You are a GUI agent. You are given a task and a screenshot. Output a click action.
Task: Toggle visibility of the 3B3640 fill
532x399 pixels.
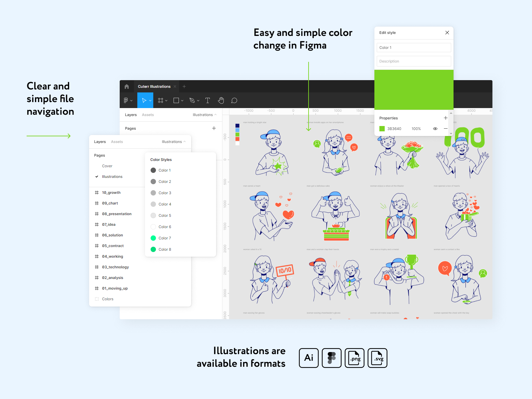[435, 129]
